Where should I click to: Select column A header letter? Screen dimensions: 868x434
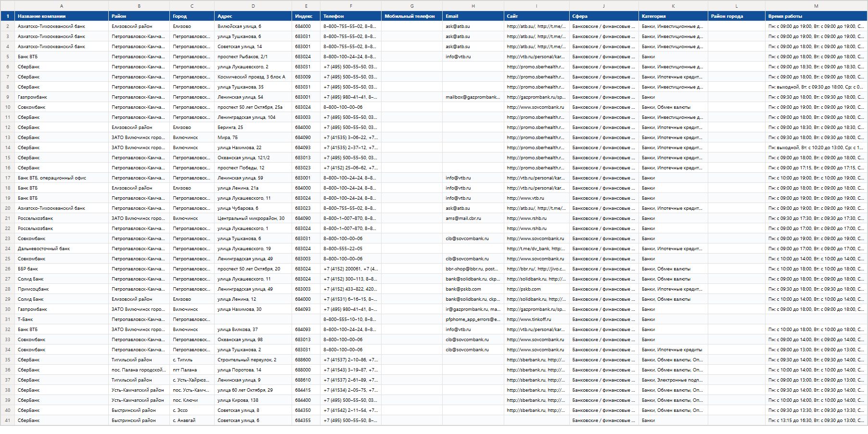click(x=62, y=6)
